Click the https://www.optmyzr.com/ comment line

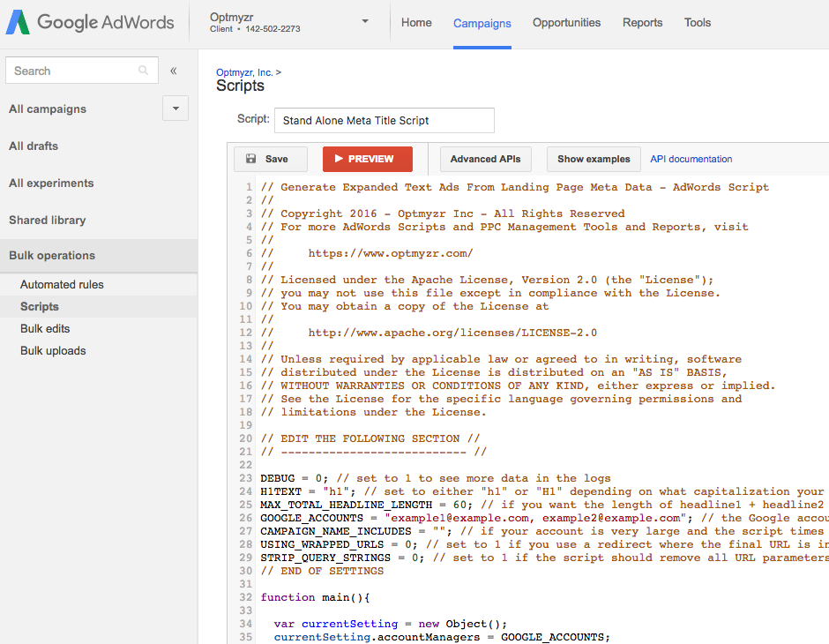391,253
